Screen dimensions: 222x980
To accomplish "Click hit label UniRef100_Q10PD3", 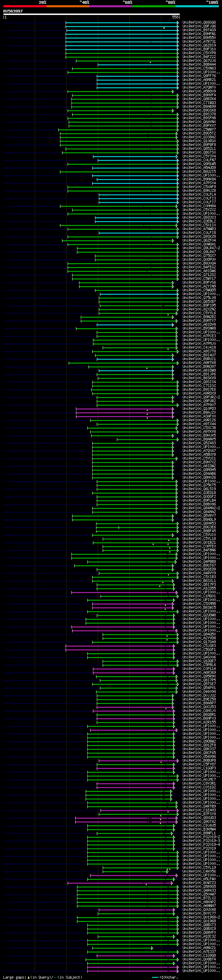I will [199, 408].
